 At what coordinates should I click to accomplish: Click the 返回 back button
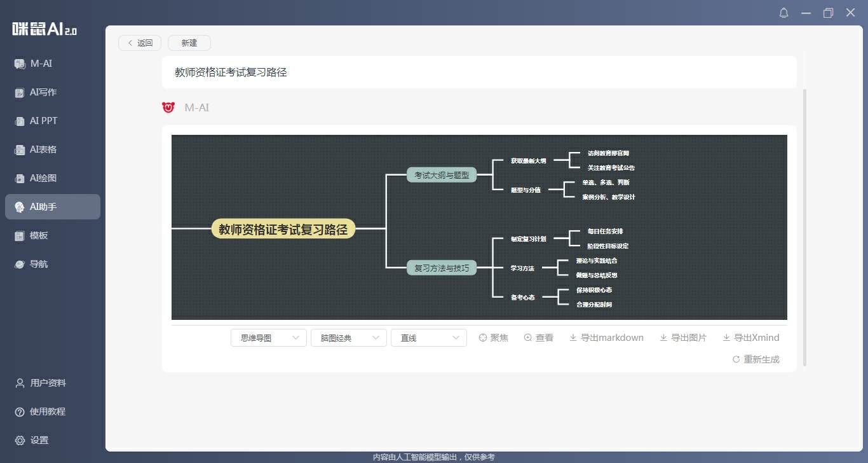(x=140, y=43)
